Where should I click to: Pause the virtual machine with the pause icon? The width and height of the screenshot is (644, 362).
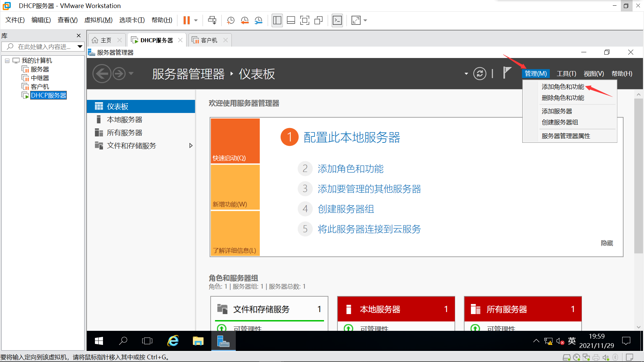click(186, 20)
